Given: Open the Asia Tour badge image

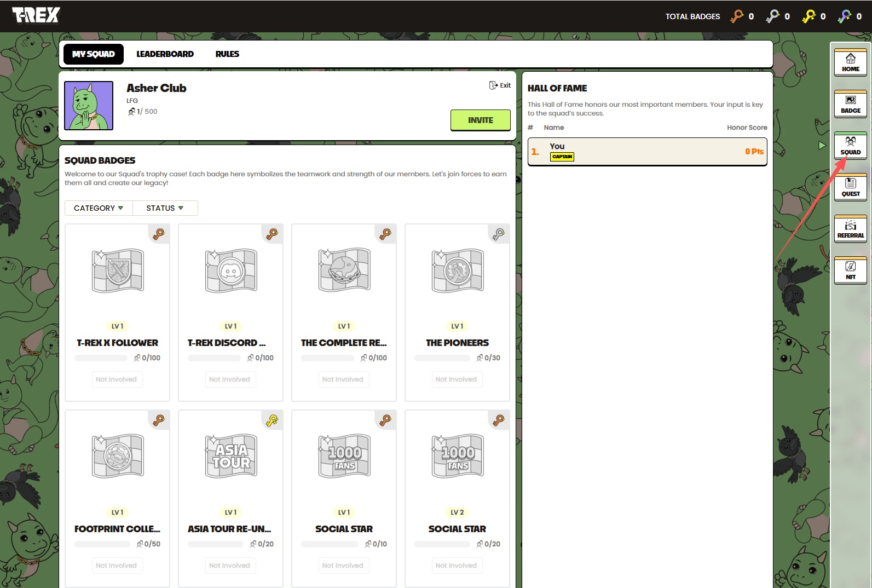Looking at the screenshot, I should pyautogui.click(x=231, y=456).
